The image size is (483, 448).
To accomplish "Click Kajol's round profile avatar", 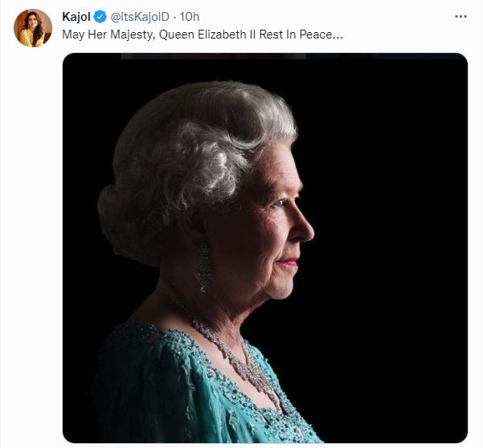I will [33, 28].
